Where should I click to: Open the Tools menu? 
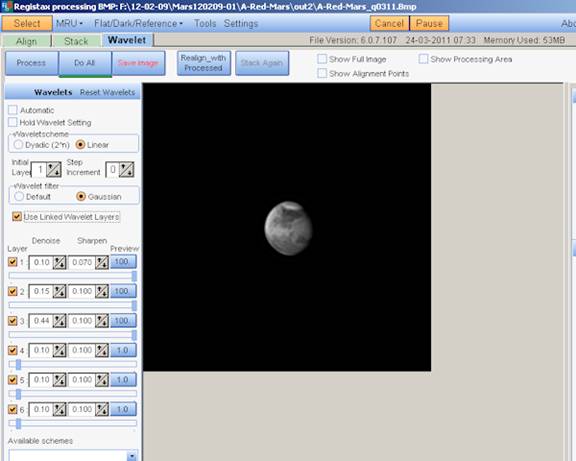coord(205,24)
